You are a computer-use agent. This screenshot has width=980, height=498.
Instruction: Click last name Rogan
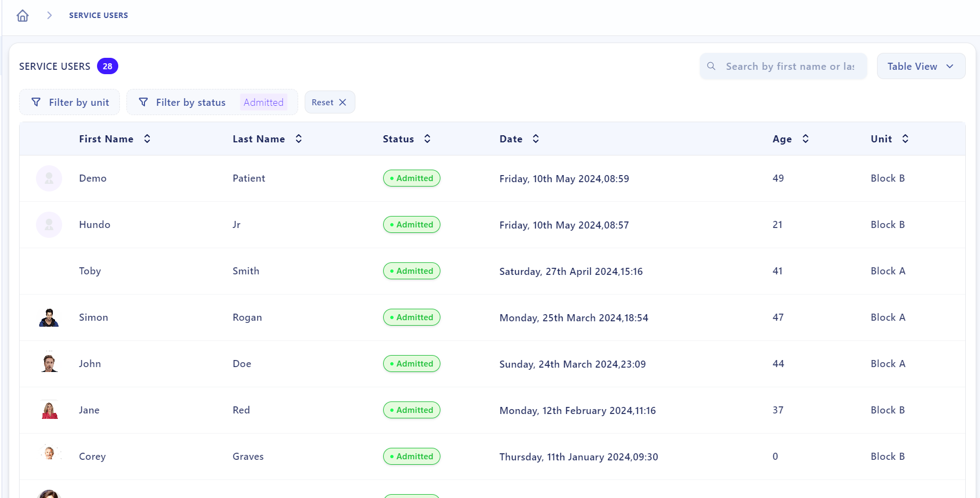(247, 317)
